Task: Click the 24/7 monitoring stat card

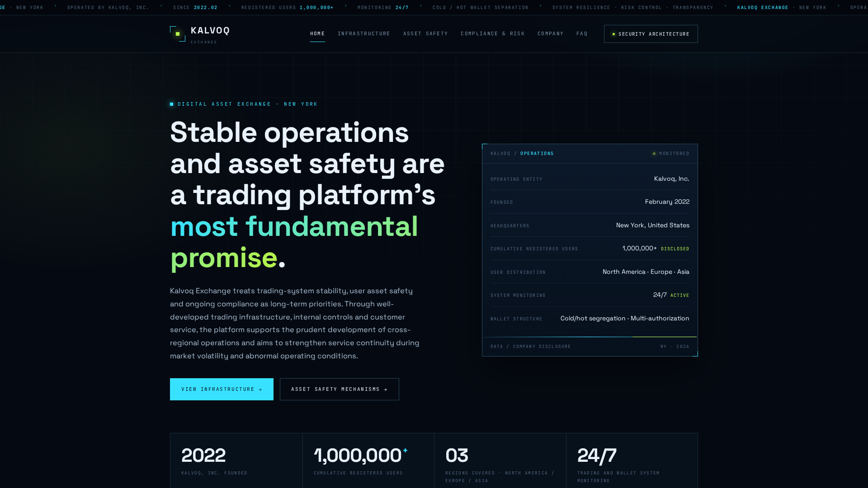Action: pyautogui.click(x=632, y=461)
